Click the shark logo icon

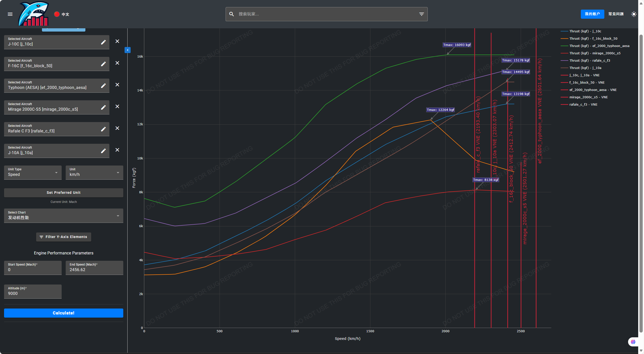(x=33, y=14)
